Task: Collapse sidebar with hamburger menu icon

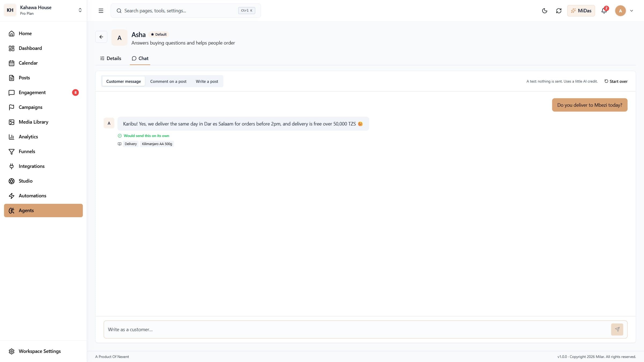Action: point(101,11)
